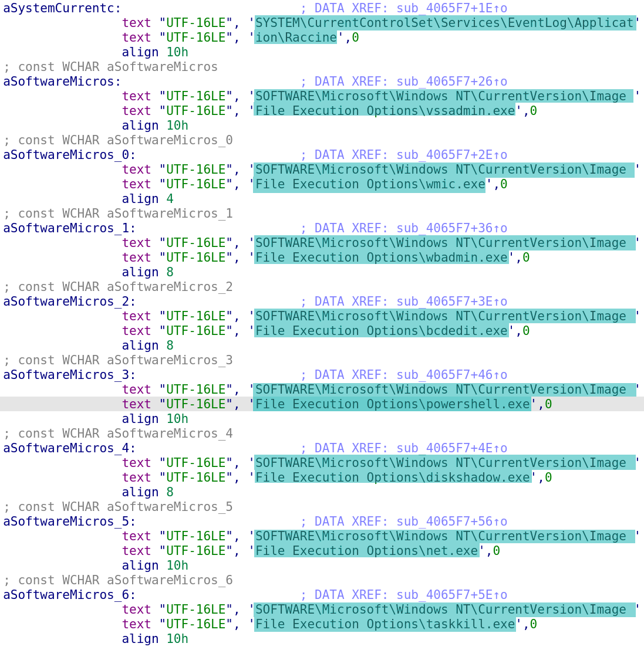Follow the sub_4065F7+56 data xref
Screen dimensions: 644x650
coord(451,522)
